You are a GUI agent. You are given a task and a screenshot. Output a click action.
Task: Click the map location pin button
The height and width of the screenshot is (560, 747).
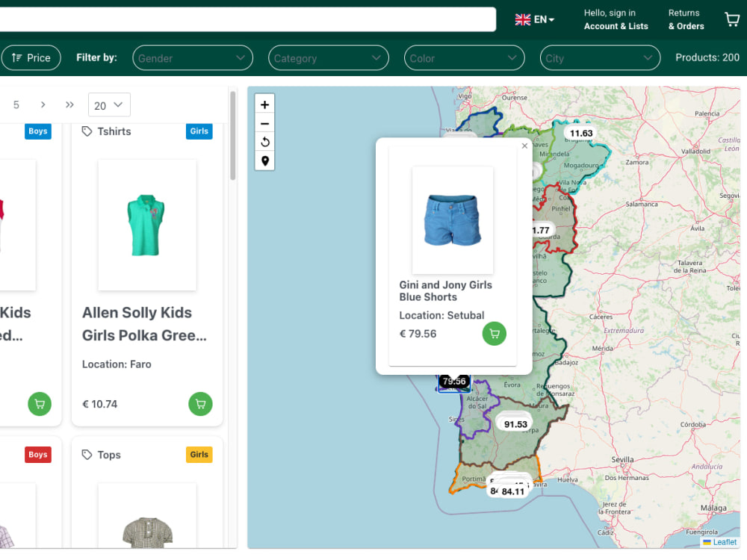[x=265, y=161]
